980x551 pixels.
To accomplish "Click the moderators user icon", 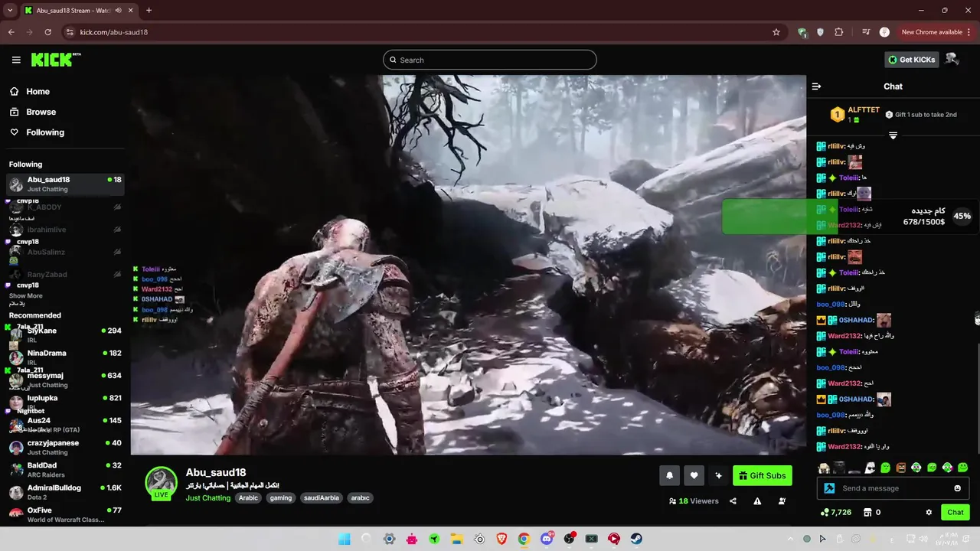I will [782, 501].
